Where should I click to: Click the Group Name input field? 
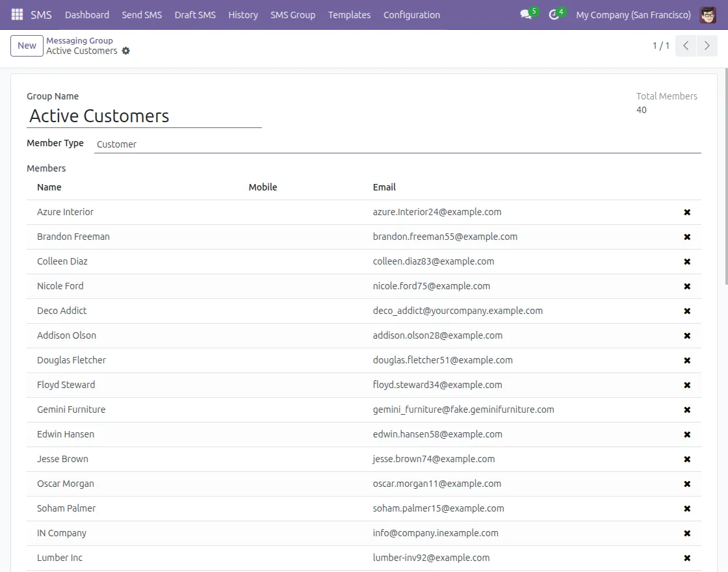point(144,116)
